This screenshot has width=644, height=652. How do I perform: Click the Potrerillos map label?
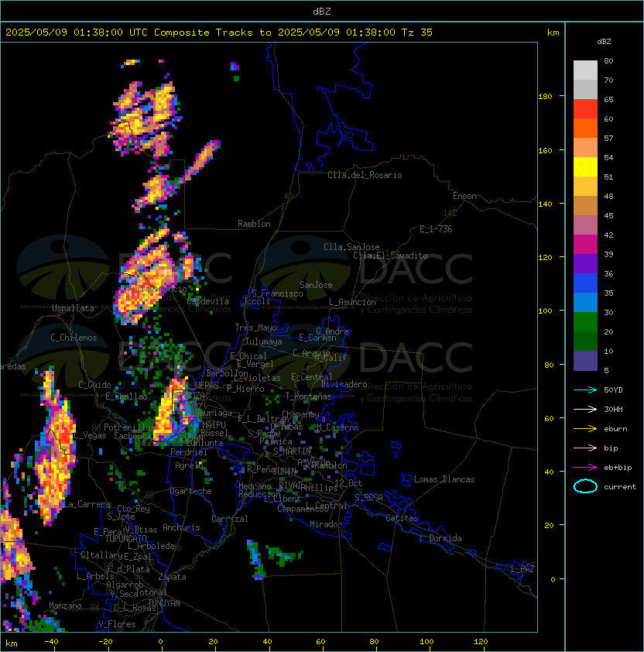point(129,427)
